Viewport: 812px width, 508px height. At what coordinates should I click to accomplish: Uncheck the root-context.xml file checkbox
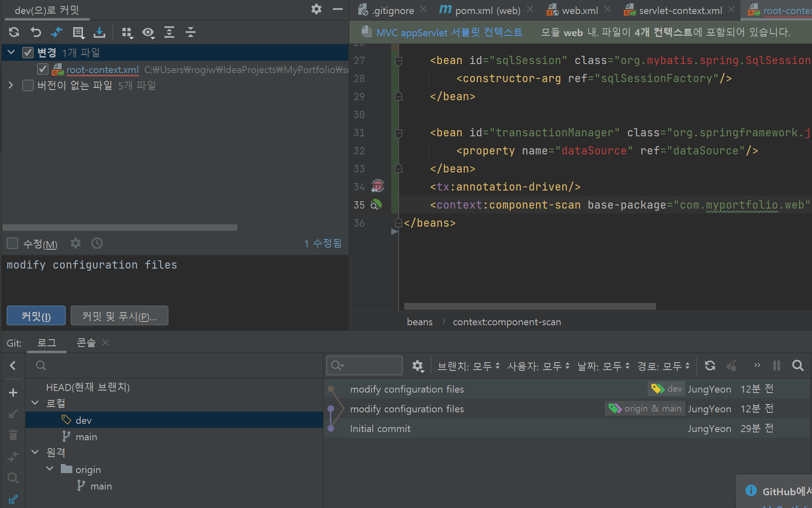click(43, 69)
